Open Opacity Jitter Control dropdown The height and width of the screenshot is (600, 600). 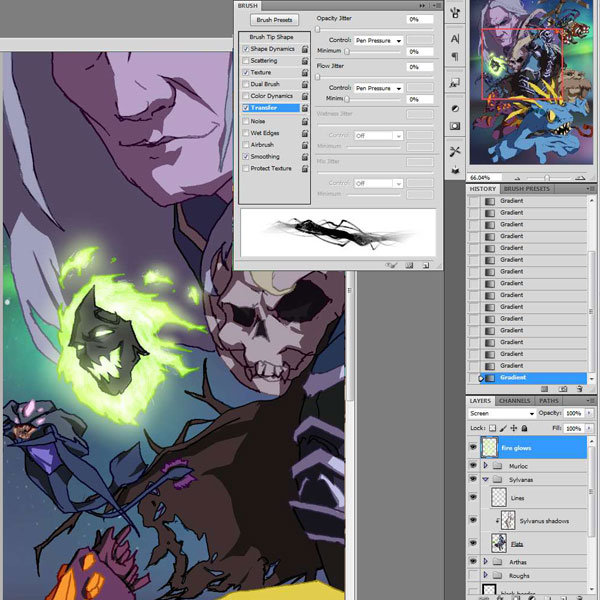378,41
